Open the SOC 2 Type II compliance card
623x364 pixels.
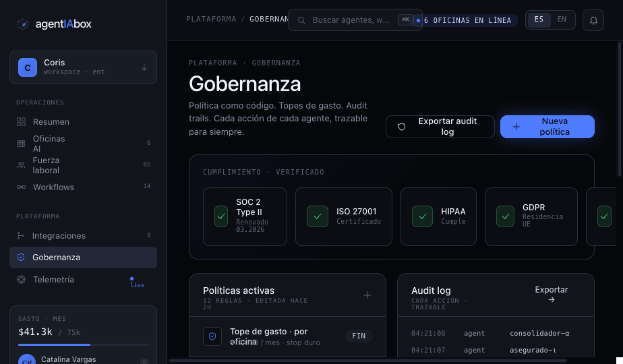[x=245, y=216]
